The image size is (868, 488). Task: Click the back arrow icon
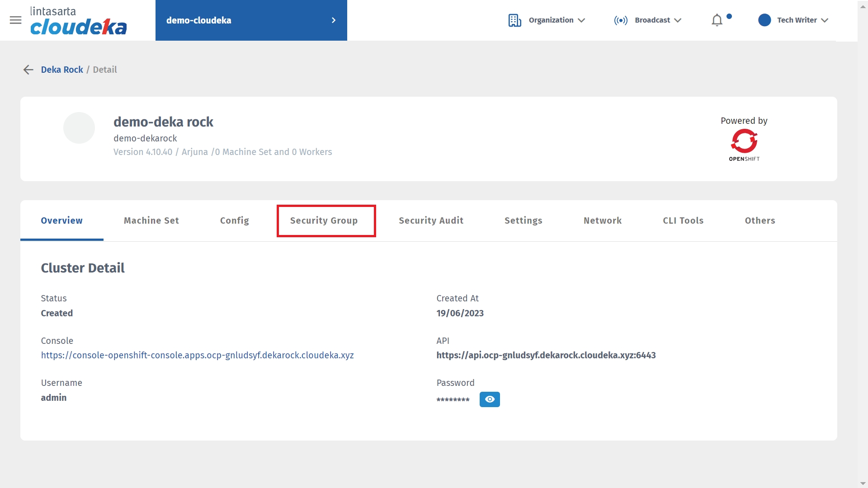(x=28, y=70)
